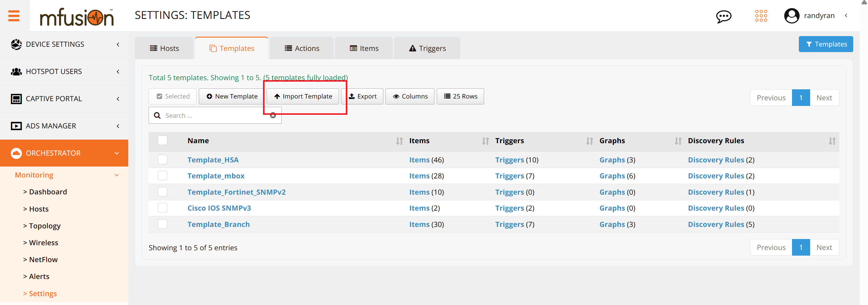This screenshot has height=305, width=868.
Task: Switch to the Triggers tab
Action: coord(427,48)
